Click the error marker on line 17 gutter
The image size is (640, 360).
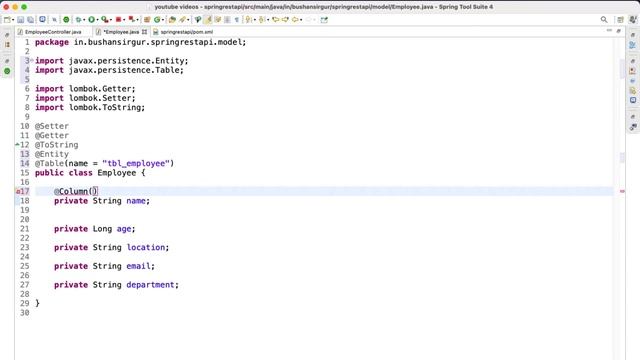[18, 191]
